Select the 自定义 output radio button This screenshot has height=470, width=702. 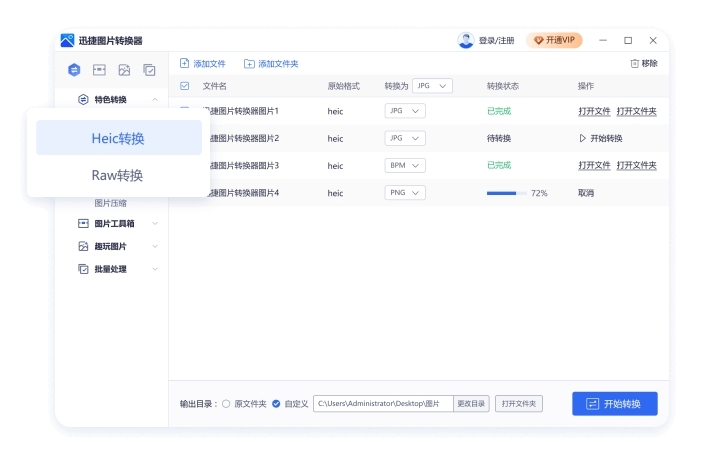276,404
